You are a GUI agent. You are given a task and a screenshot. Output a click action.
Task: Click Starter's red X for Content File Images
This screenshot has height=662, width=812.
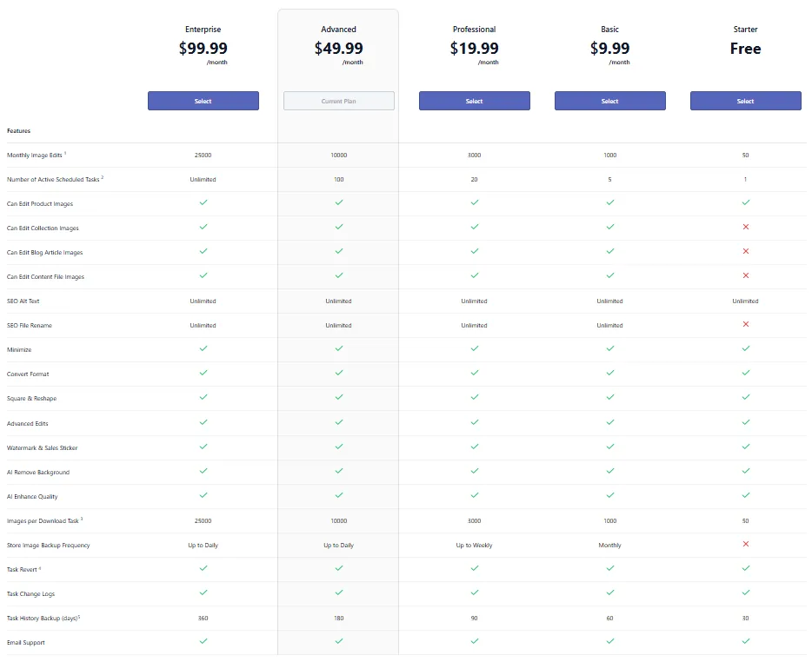click(746, 275)
